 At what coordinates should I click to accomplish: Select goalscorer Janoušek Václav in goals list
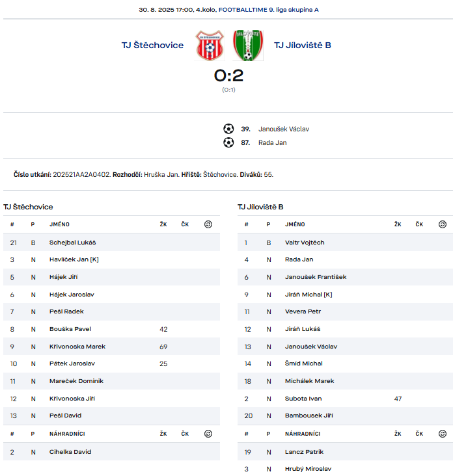284,129
